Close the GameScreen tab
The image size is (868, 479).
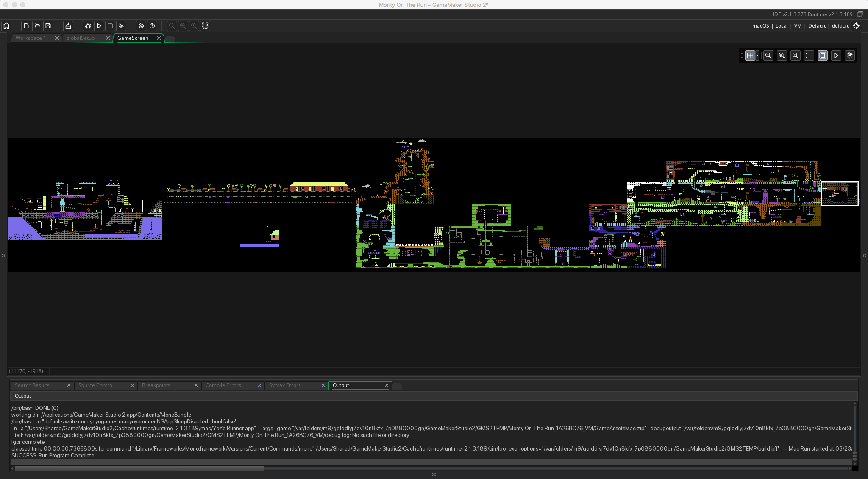pos(159,38)
